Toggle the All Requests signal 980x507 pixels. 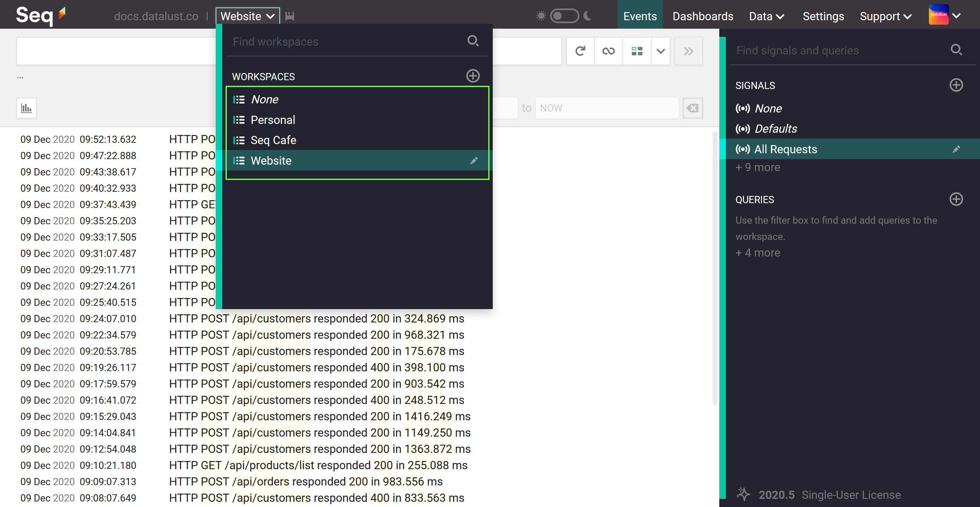[785, 149]
